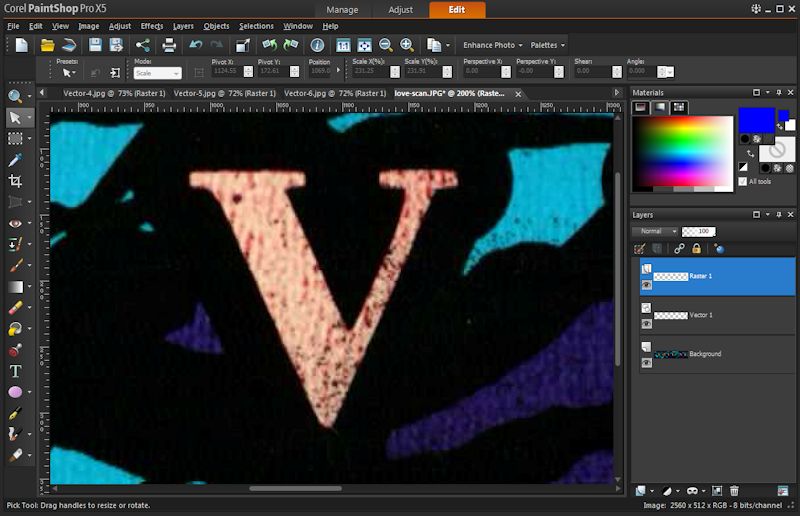800x516 pixels.
Task: Select the Crop tool
Action: pos(15,181)
